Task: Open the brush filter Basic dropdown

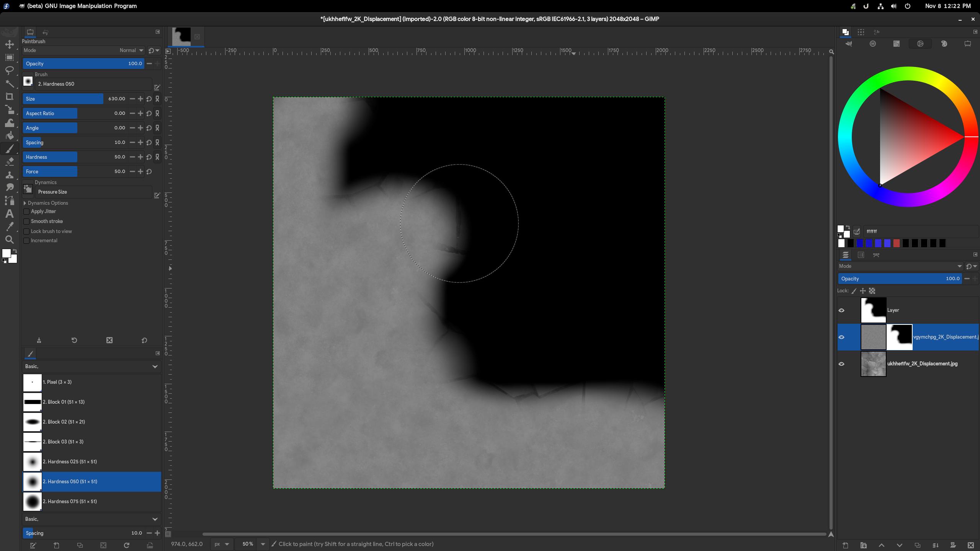Action: tap(91, 367)
